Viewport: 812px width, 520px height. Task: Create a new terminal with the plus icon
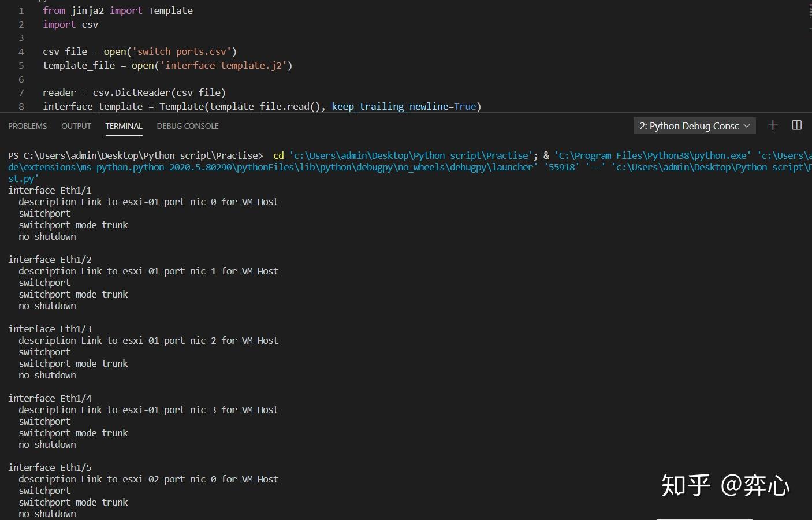pyautogui.click(x=773, y=125)
